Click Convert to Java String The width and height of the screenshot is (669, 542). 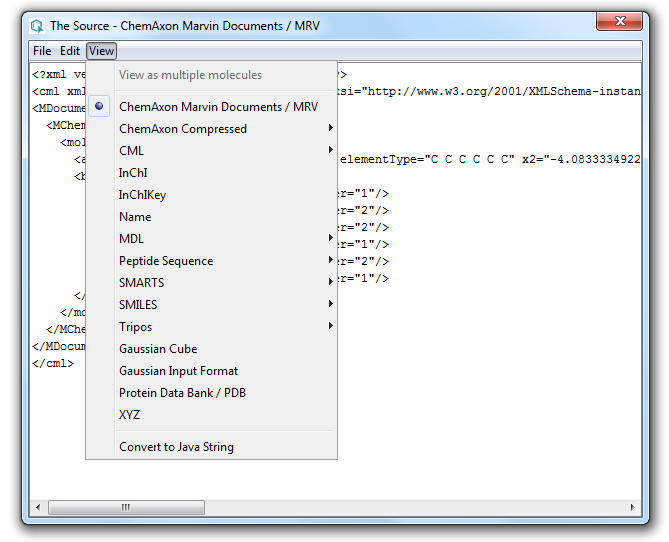[176, 447]
